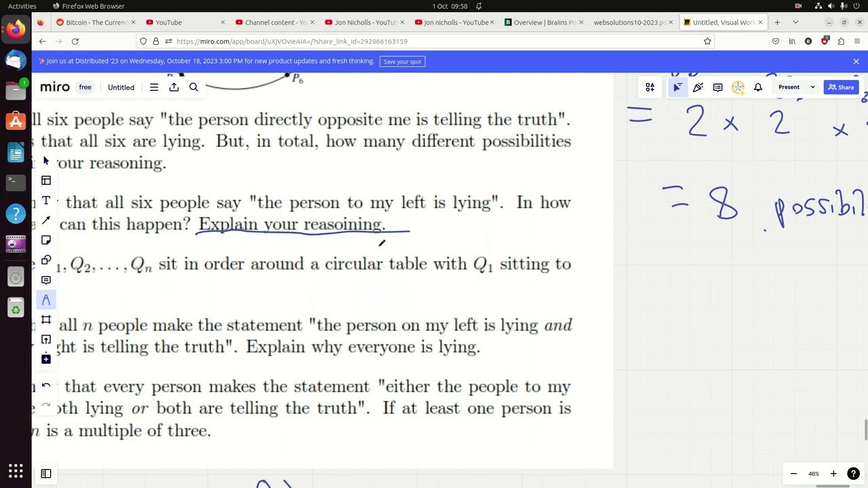Open the board comments panel icon
868x488 pixels.
[718, 87]
